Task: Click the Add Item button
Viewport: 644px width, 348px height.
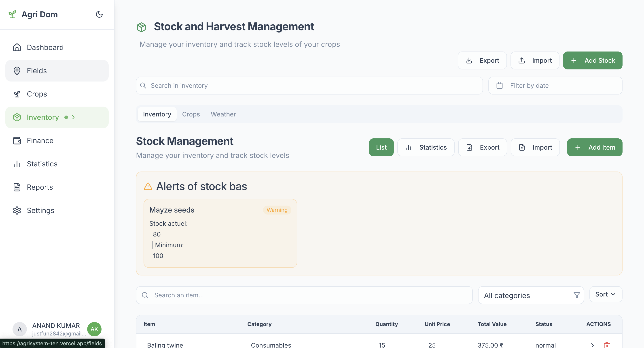Action: (594, 147)
